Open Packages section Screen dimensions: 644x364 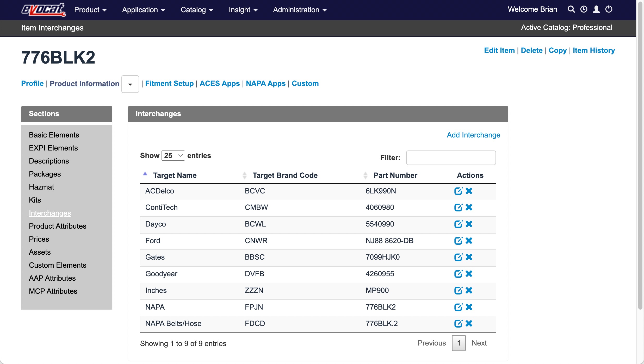pos(45,174)
